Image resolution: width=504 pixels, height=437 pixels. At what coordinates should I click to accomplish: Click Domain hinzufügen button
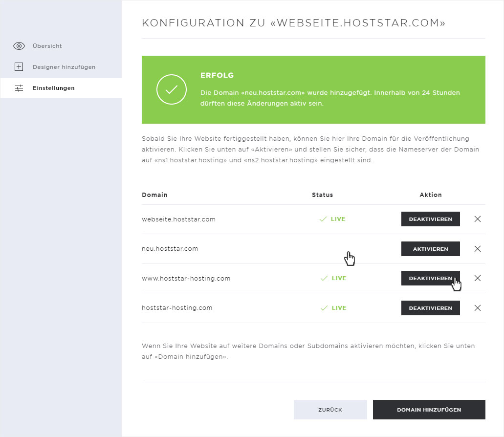pos(429,410)
